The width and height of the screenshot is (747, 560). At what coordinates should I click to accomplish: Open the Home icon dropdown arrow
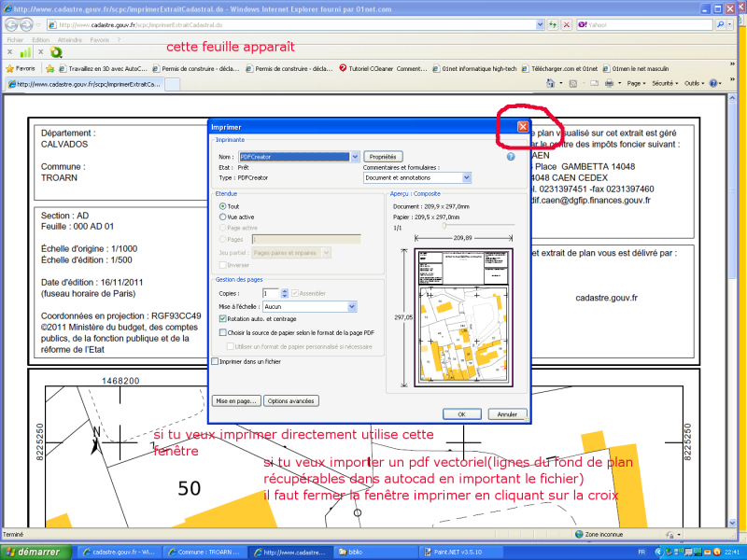click(561, 83)
